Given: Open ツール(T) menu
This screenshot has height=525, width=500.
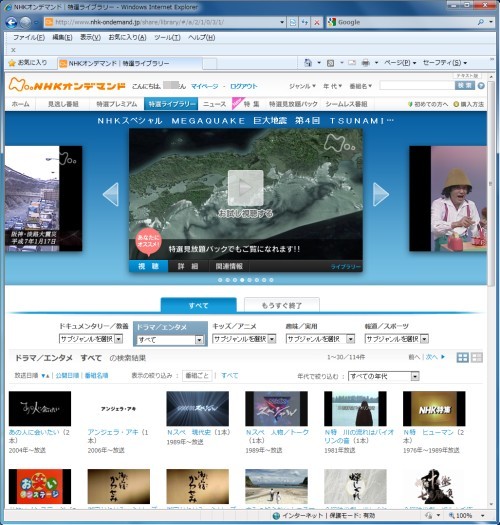Looking at the screenshot, I should (x=167, y=38).
